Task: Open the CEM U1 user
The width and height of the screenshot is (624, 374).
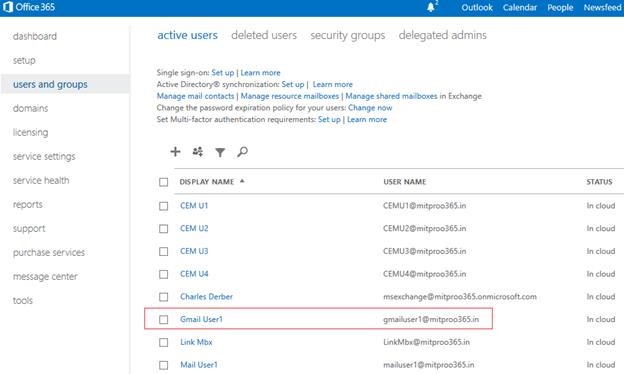Action: pos(194,206)
